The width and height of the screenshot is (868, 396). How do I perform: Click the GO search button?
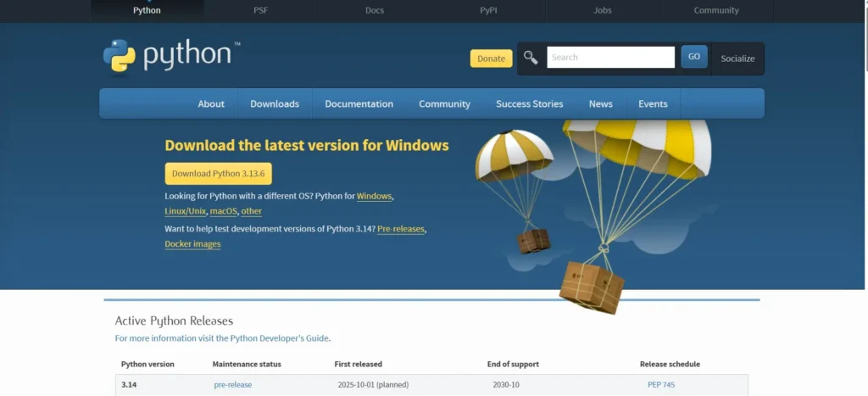pos(694,57)
